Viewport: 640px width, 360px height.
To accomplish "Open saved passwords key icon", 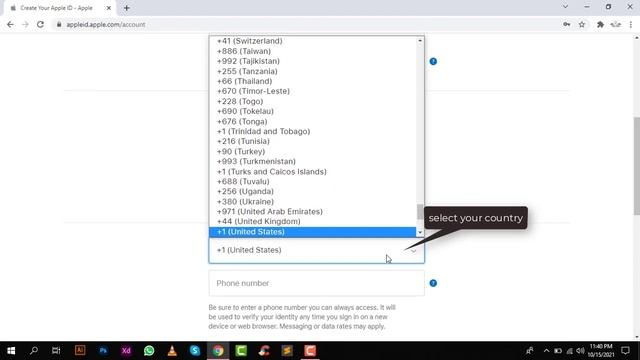I will point(567,24).
